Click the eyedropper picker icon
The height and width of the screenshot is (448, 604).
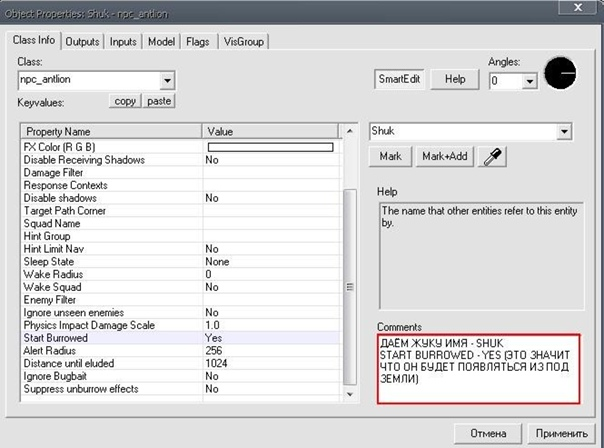492,156
